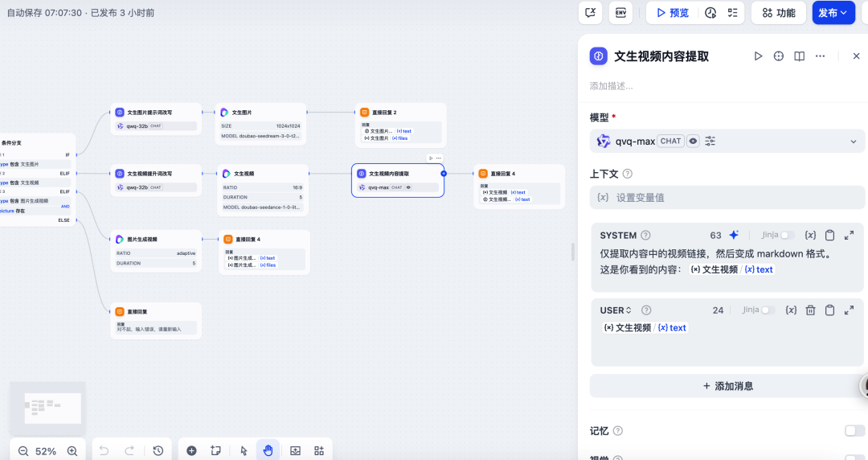Copy the USER message with clipboard icon
Image resolution: width=868 pixels, height=460 pixels.
point(829,310)
